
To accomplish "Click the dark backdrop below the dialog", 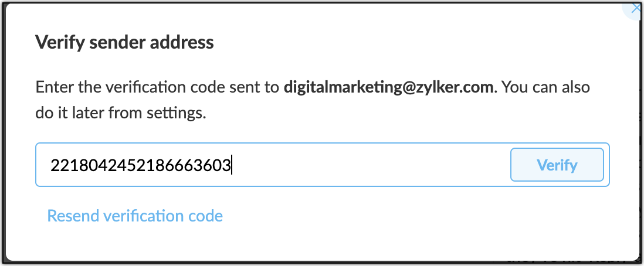I will point(293,263).
